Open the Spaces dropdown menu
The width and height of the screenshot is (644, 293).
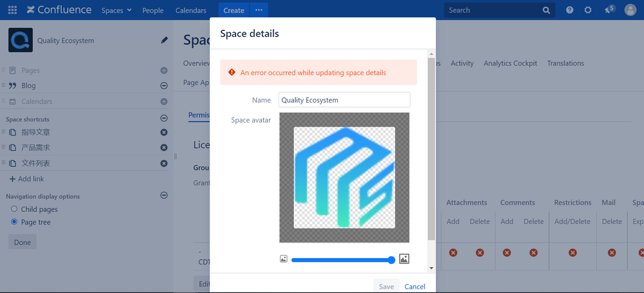pos(117,10)
